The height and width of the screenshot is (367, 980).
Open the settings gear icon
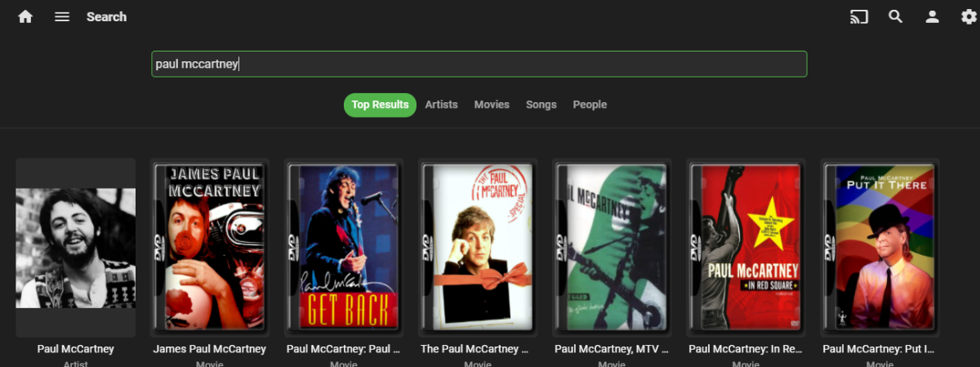969,16
